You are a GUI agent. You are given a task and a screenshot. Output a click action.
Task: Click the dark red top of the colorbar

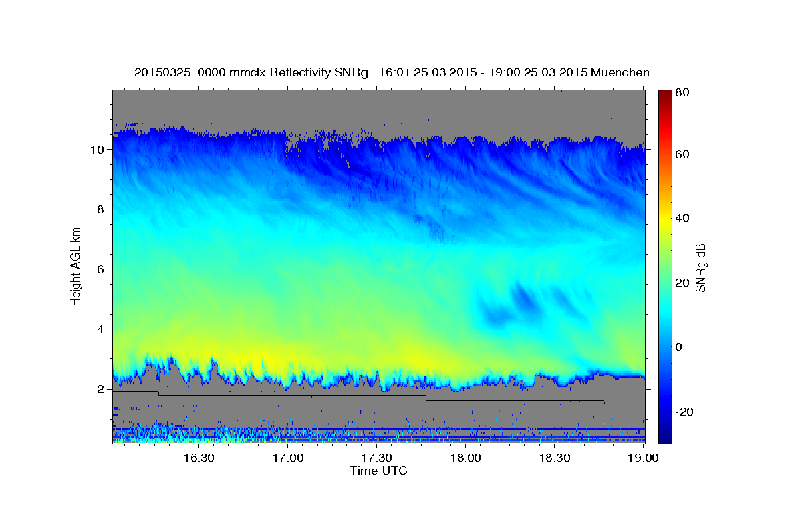665,94
